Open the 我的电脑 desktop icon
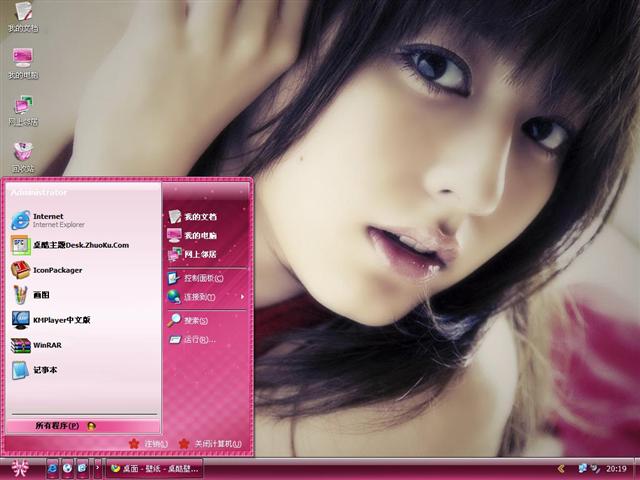Screen dimensions: 640x480 tap(23, 63)
